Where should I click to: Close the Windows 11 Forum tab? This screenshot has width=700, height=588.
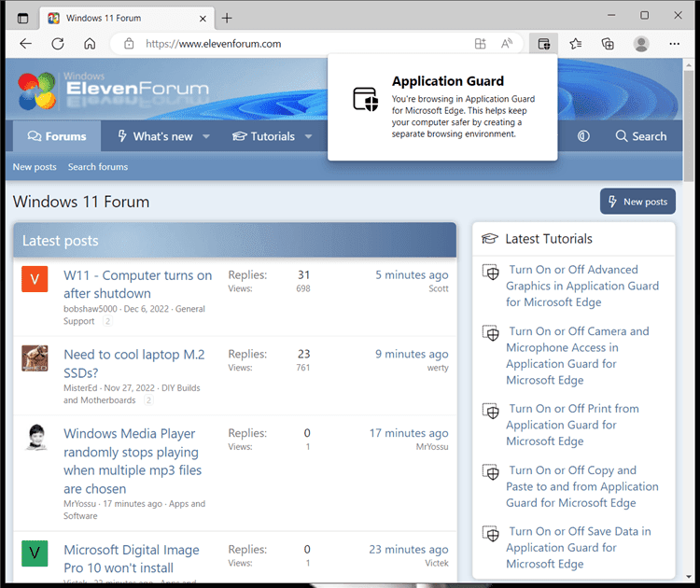click(x=203, y=19)
